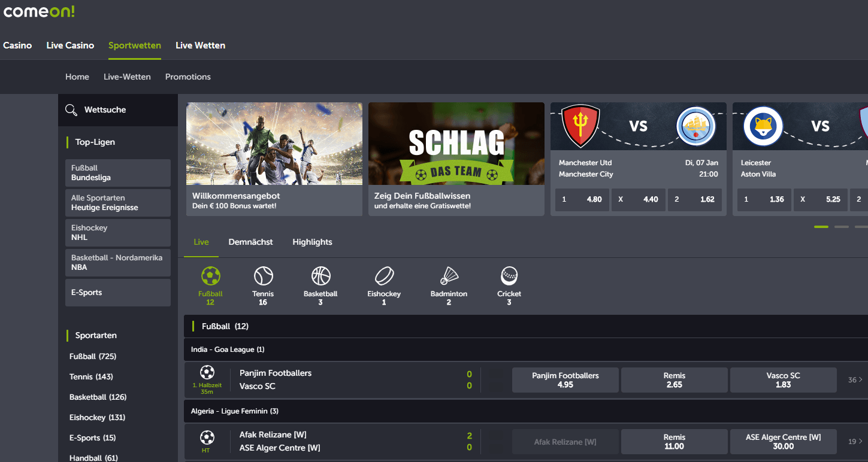Open Fußball Bundesliga top league

coord(118,173)
